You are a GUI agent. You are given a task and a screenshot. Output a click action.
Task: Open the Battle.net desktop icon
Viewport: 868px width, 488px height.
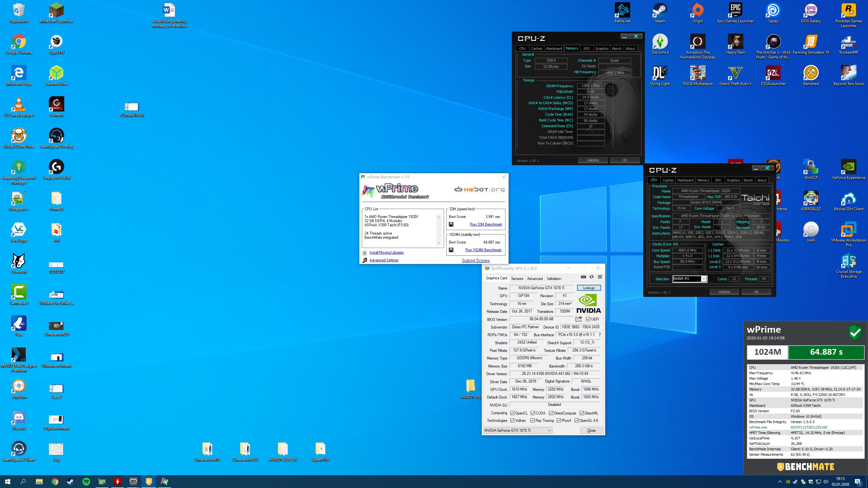point(622,13)
